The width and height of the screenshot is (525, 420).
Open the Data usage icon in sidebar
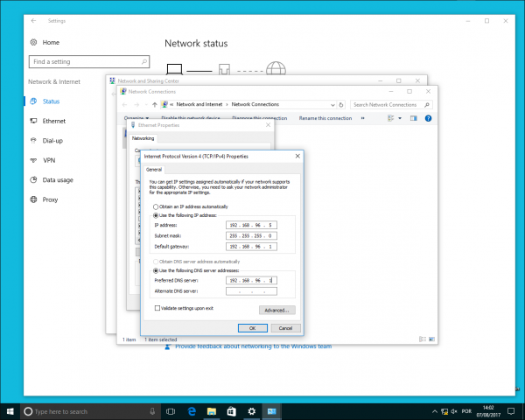(x=33, y=180)
